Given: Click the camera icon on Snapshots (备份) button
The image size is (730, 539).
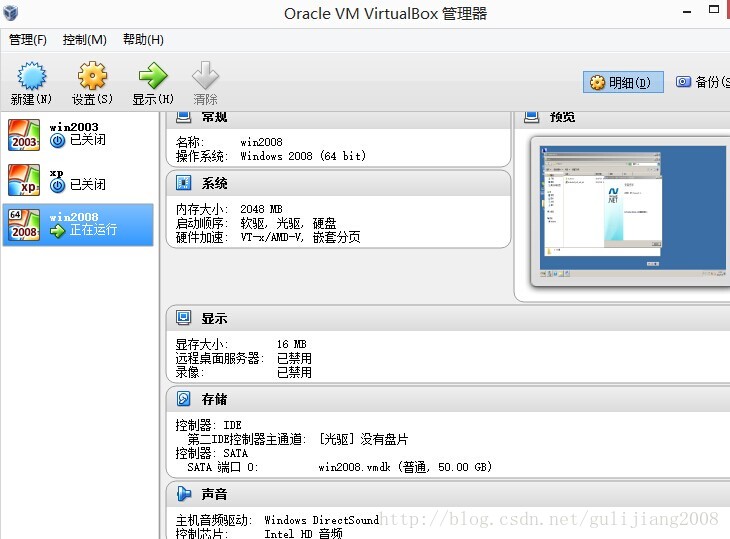Looking at the screenshot, I should click(683, 82).
